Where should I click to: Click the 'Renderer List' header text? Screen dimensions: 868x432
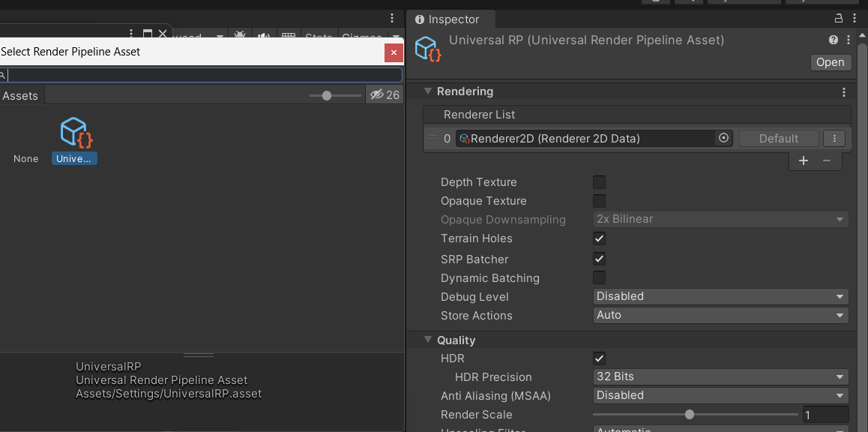coord(480,115)
